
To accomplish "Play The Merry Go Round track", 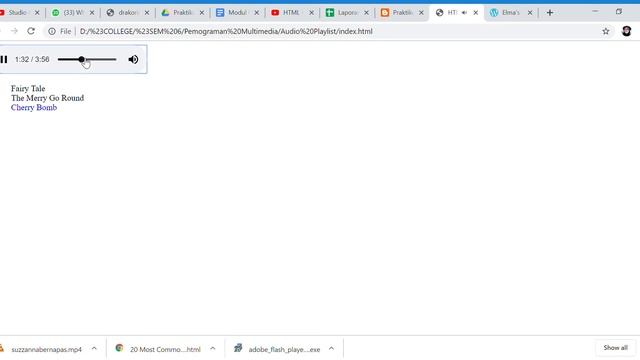I will click(47, 98).
